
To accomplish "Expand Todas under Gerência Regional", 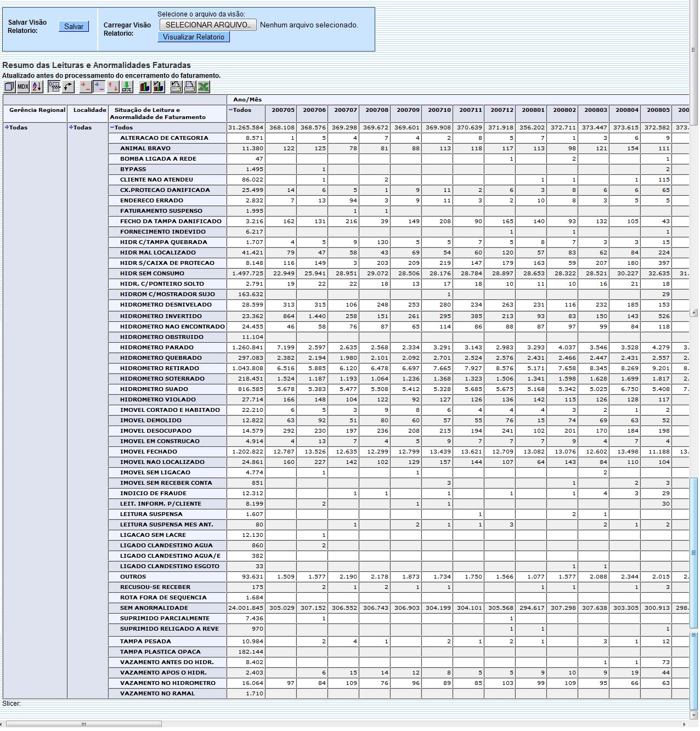I will pos(7,127).
